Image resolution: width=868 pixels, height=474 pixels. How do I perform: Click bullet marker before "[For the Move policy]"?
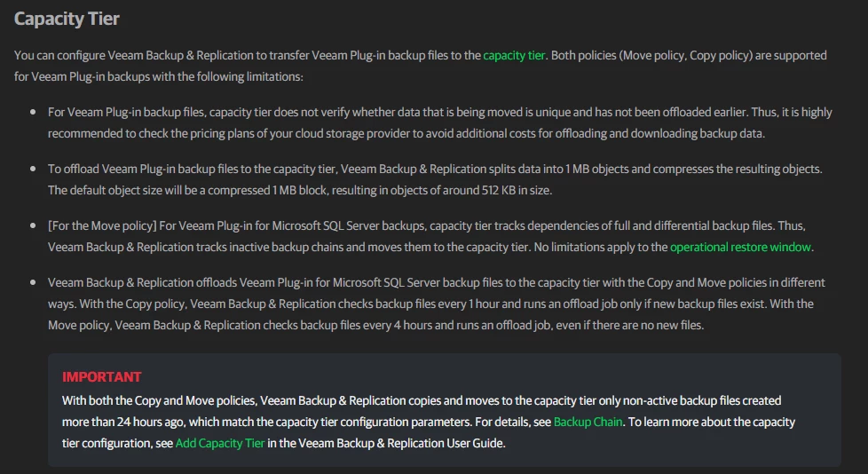33,226
